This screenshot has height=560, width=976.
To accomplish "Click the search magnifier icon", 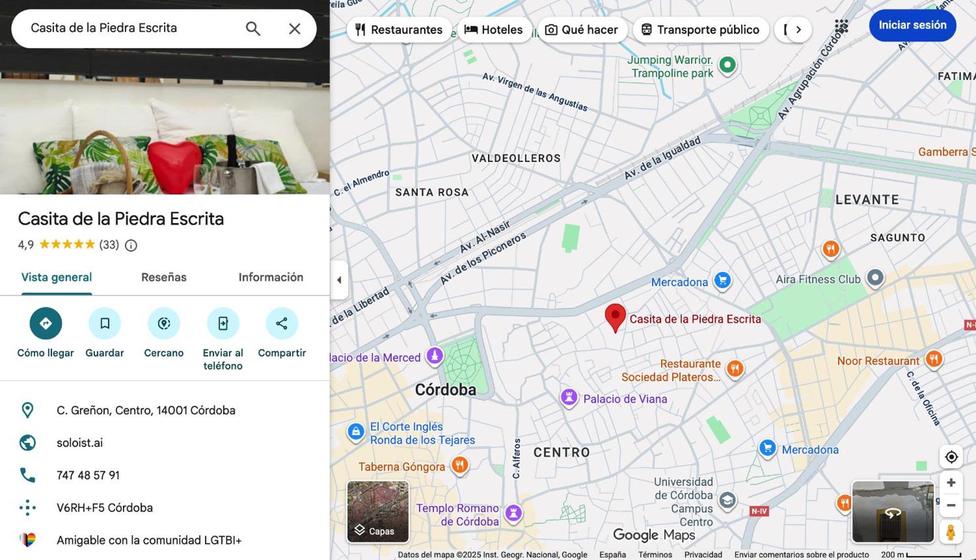I will 253,29.
